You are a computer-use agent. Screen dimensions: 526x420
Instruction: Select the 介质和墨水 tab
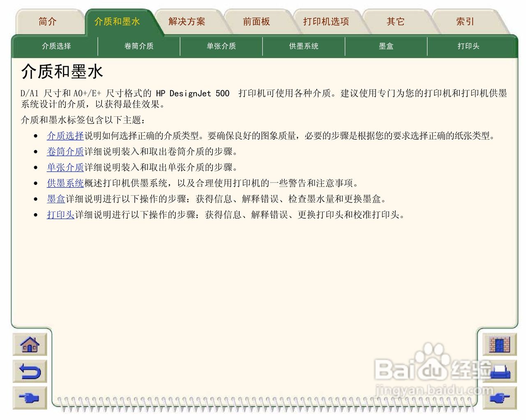tap(117, 22)
